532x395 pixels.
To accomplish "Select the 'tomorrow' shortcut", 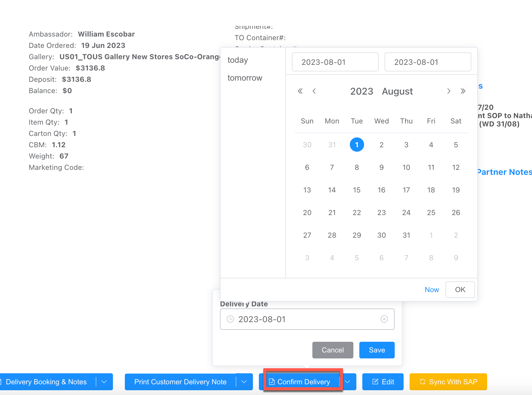I will [x=245, y=78].
